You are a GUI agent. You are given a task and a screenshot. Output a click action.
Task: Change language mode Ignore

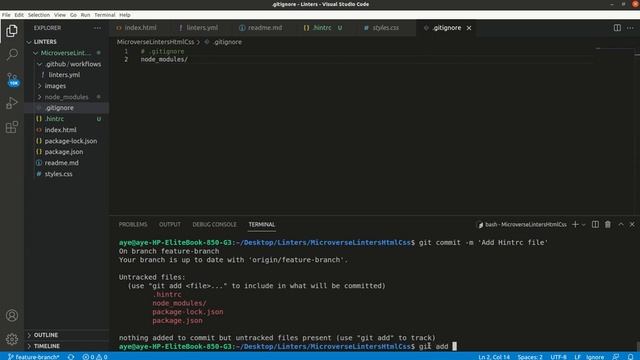[x=595, y=357]
